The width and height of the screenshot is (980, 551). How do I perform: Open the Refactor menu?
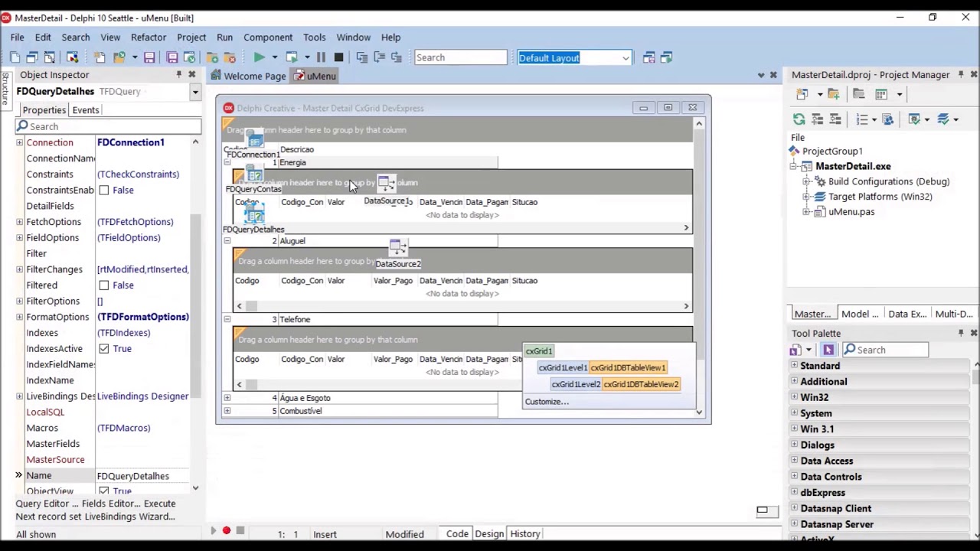[149, 37]
